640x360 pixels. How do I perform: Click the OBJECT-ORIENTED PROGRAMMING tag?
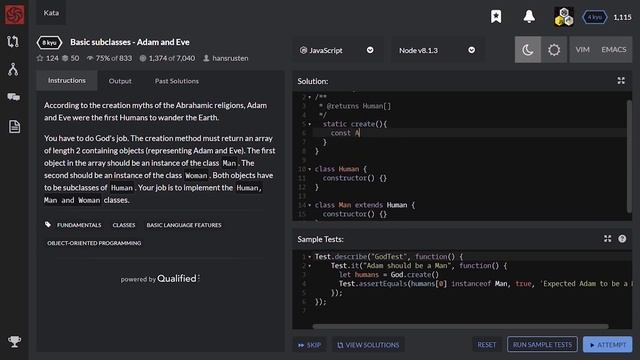point(94,243)
